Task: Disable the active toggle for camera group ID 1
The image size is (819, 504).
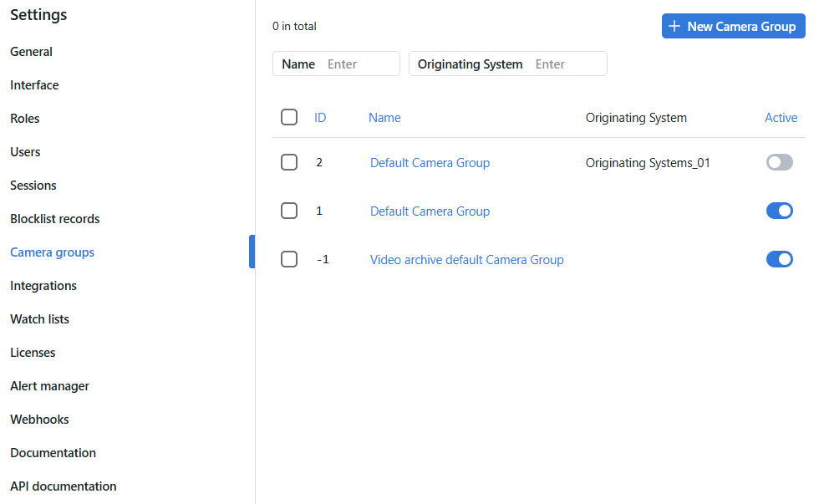Action: click(779, 211)
